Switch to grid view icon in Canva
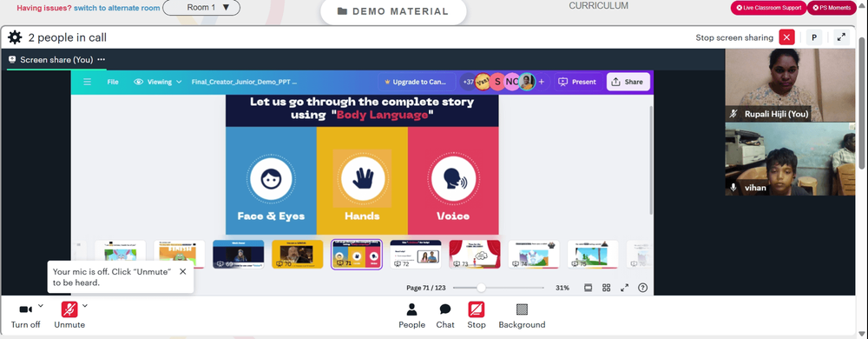The height and width of the screenshot is (339, 868). tap(606, 288)
